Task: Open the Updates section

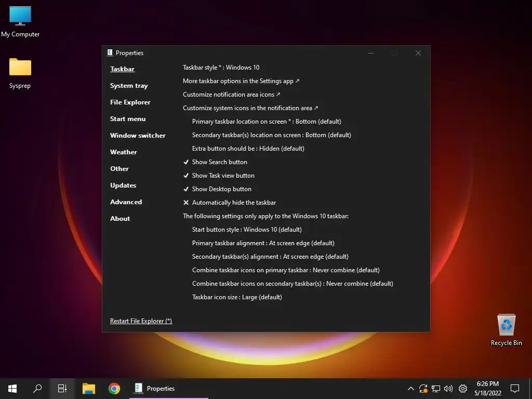Action: pos(123,185)
